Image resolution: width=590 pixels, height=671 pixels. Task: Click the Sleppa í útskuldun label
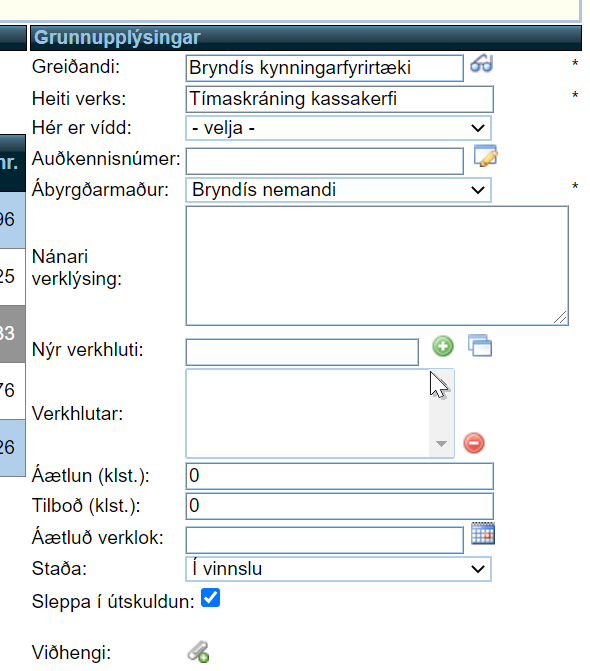pos(113,602)
